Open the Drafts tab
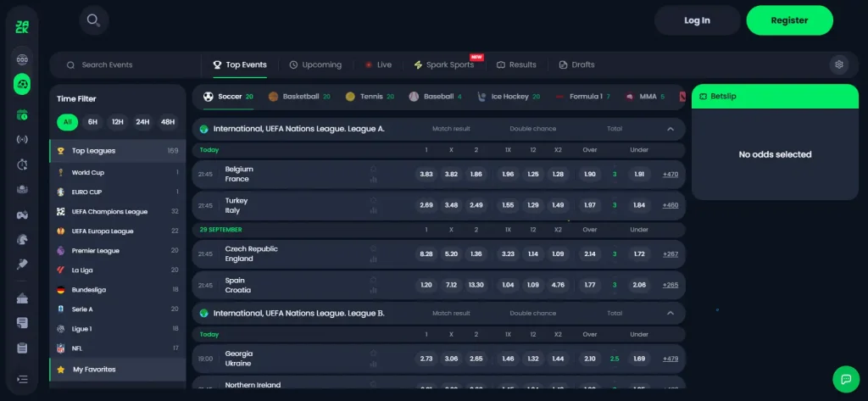The image size is (868, 401). click(x=576, y=64)
